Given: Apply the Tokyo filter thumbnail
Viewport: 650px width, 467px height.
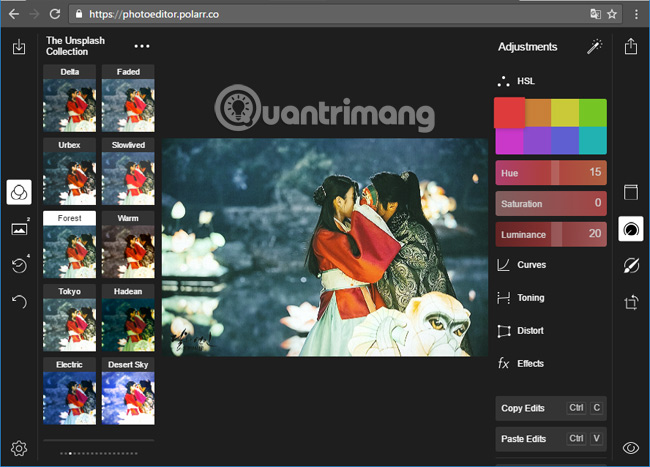Looking at the screenshot, I should pos(69,323).
